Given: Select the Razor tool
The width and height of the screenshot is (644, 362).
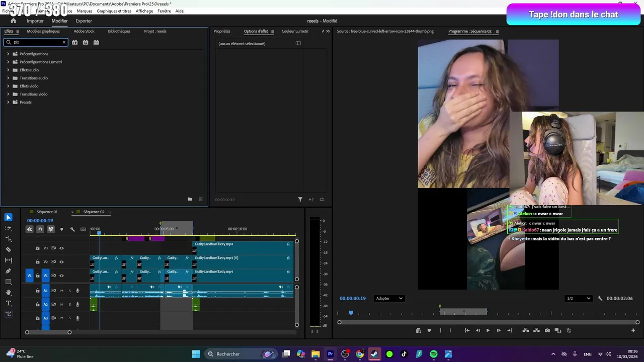Looking at the screenshot, I should pos(8,249).
